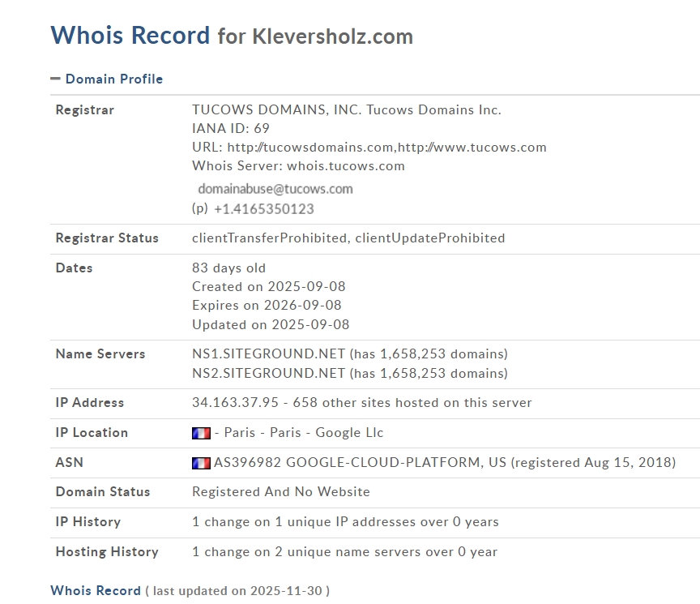Click the Registered And No Website status
Viewport: 700px width, 604px height.
[x=280, y=492]
